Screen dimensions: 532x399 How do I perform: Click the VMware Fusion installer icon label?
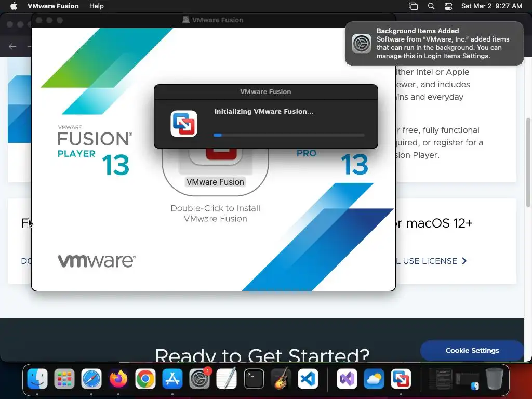click(x=215, y=182)
